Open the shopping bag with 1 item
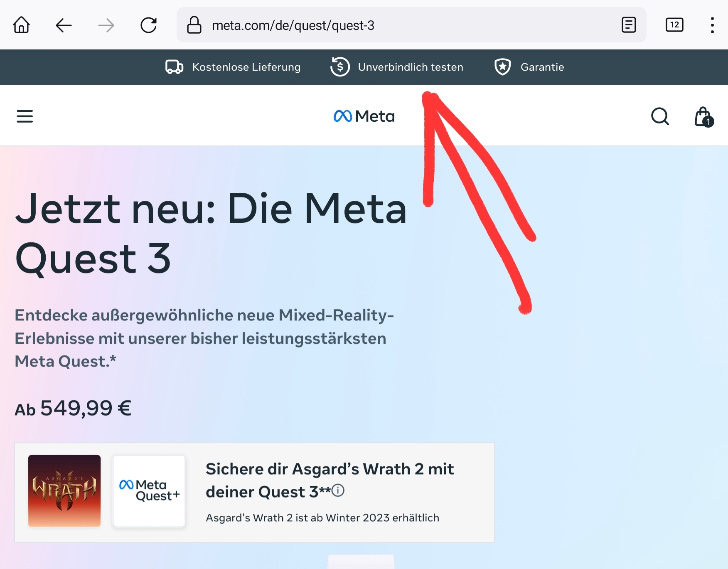 (x=702, y=116)
